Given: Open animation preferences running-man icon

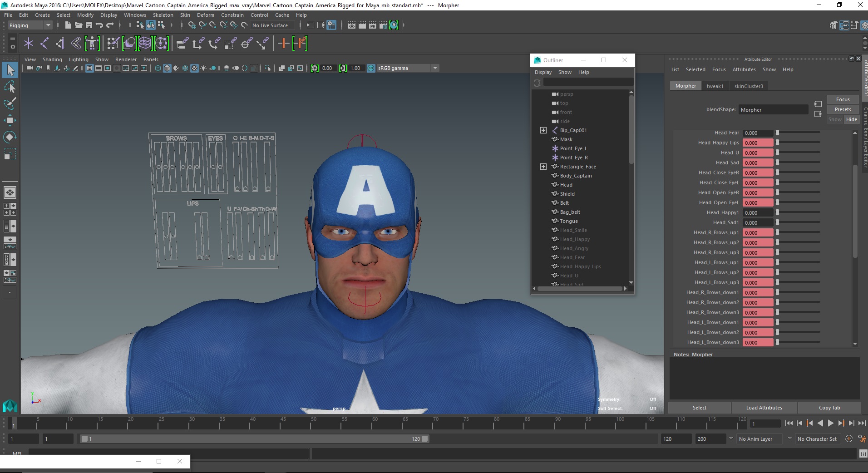Looking at the screenshot, I should coord(862,439).
